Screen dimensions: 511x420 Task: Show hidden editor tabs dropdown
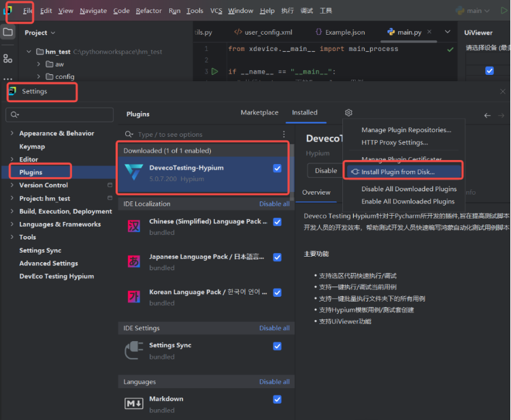pyautogui.click(x=448, y=31)
